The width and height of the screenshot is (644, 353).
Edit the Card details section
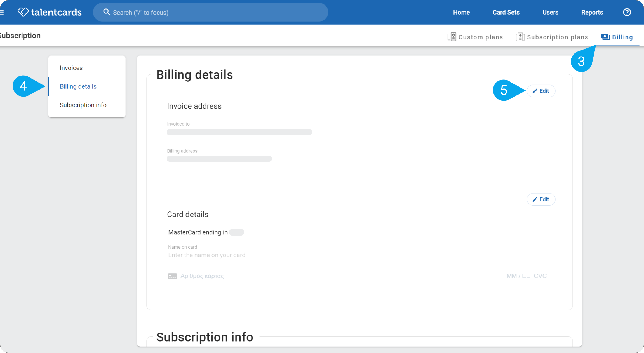pos(541,199)
